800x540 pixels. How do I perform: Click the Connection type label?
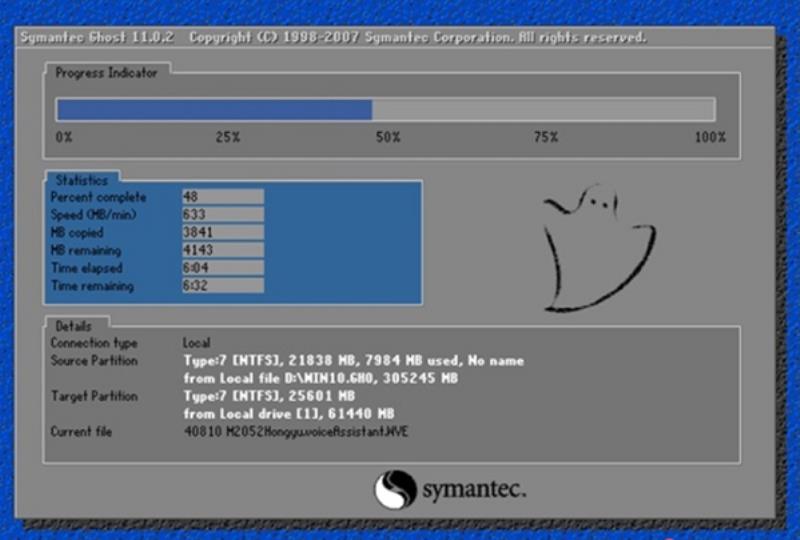94,343
